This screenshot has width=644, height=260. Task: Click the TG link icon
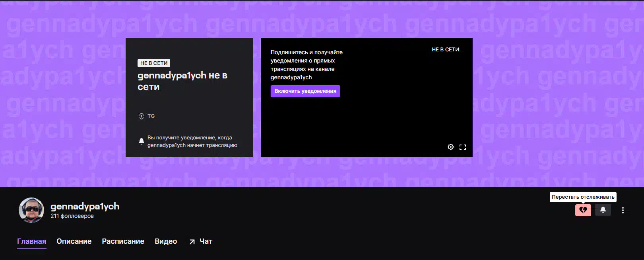pyautogui.click(x=141, y=116)
